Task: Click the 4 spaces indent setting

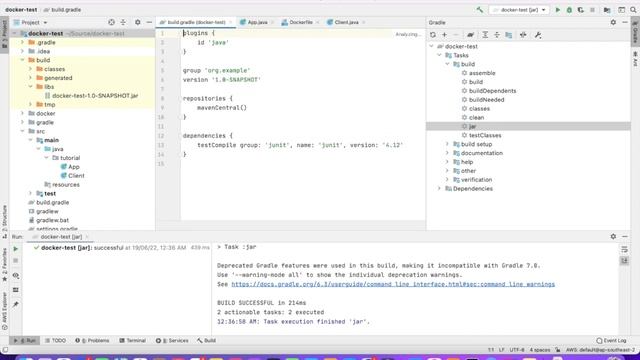Action: click(x=540, y=350)
